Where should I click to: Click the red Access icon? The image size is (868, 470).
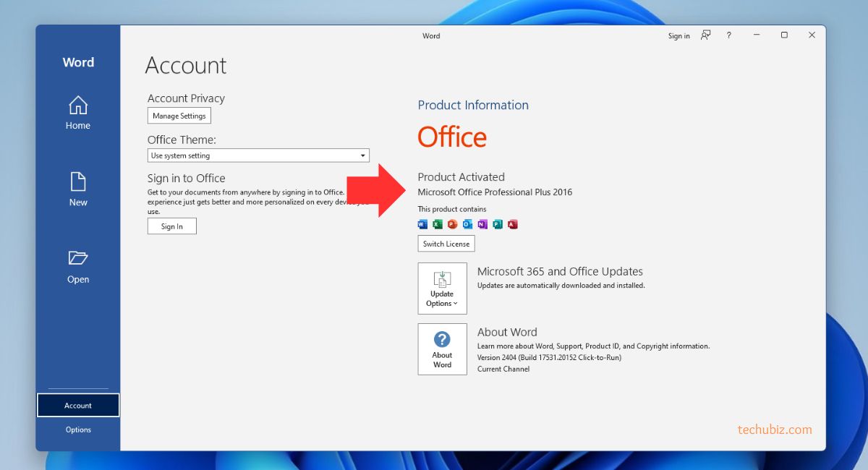pos(513,224)
